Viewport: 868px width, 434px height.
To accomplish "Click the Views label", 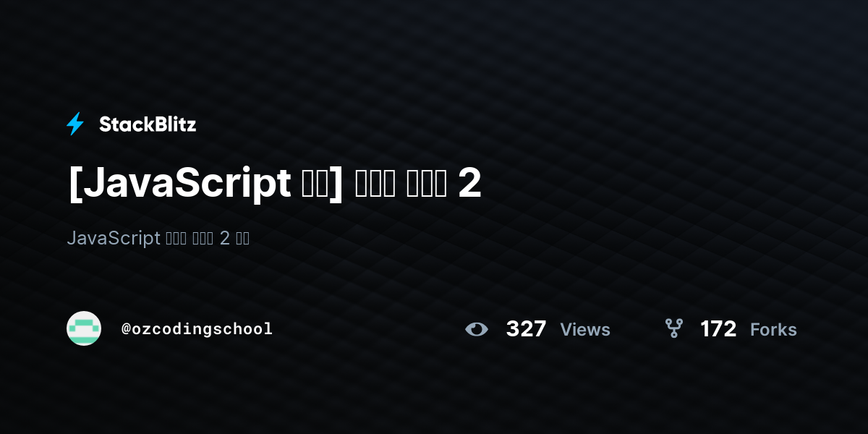I will point(585,330).
